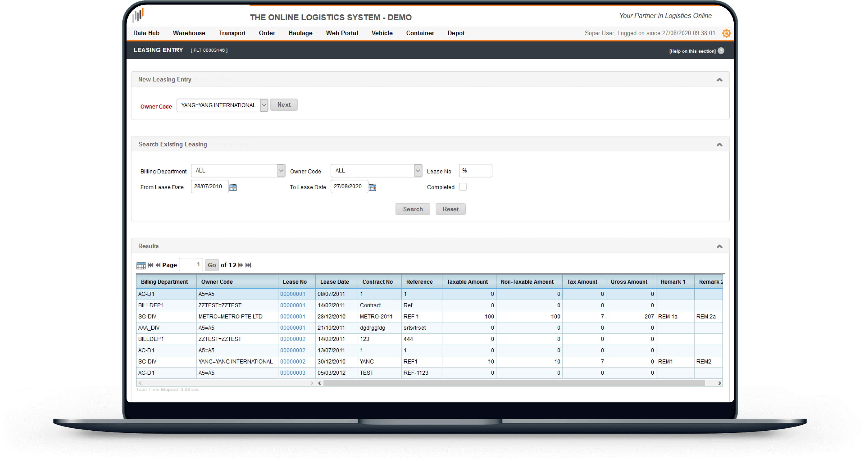Select the dgdrggfdg contract cell

[380, 328]
